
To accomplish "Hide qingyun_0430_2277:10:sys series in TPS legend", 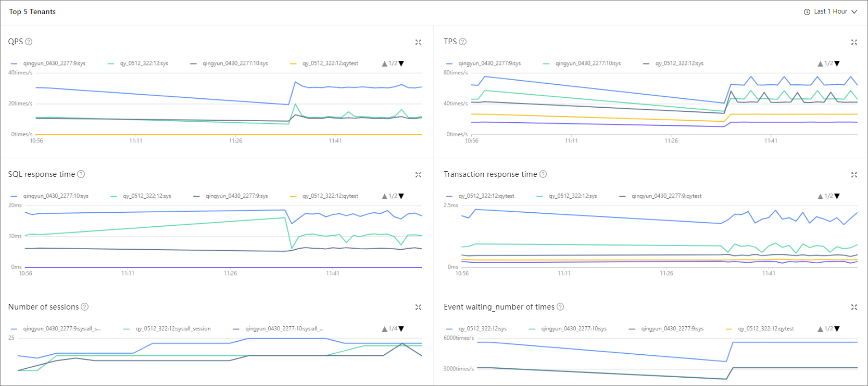I will pyautogui.click(x=588, y=63).
